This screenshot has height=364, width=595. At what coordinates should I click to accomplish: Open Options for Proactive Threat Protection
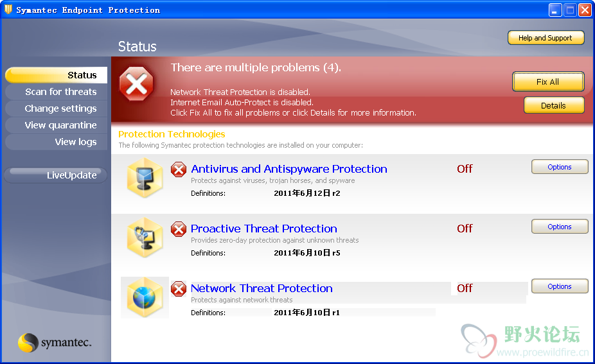tap(560, 227)
